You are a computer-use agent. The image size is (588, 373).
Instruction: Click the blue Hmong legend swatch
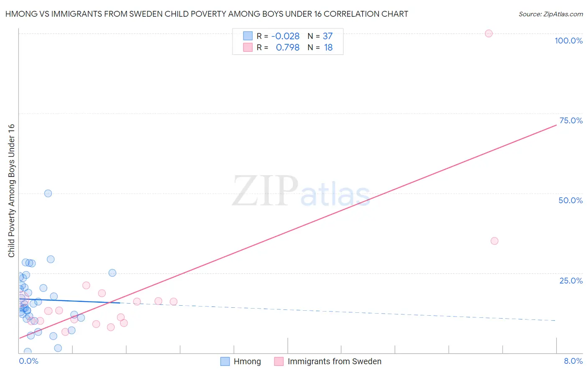(x=225, y=361)
